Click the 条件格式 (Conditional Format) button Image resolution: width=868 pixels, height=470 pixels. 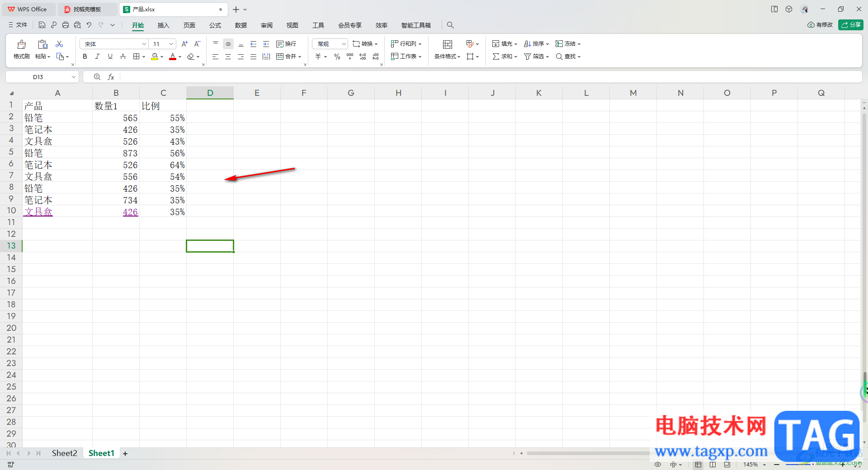click(447, 49)
